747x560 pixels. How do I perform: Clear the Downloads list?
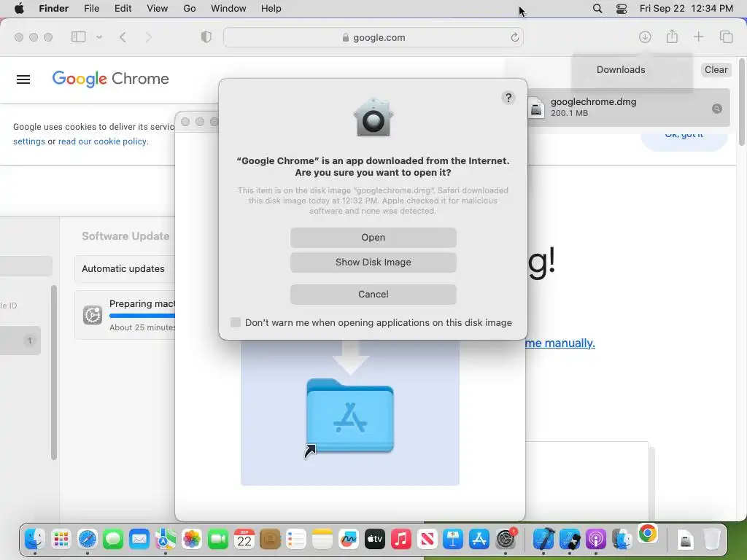716,69
